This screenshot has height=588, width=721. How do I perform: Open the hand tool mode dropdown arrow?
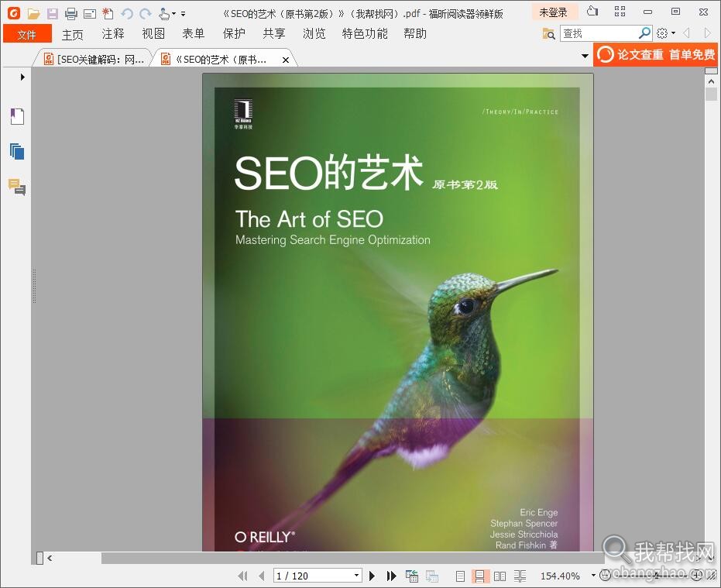tap(173, 14)
